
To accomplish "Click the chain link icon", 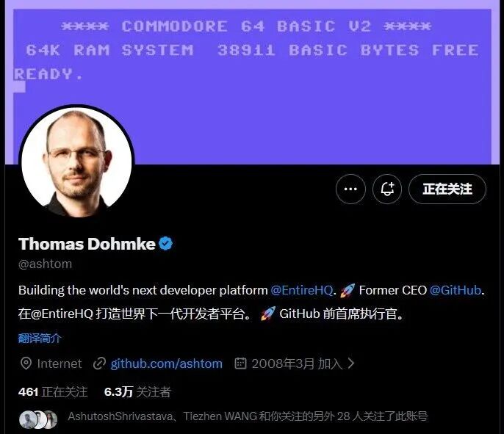I will (x=99, y=364).
